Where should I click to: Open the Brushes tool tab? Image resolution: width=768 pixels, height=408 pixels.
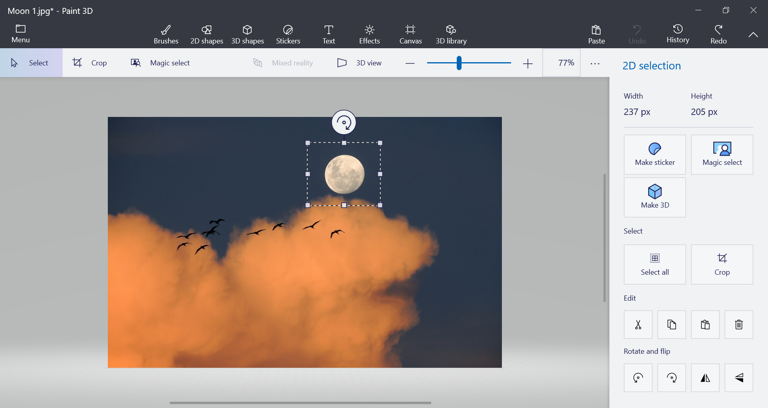pyautogui.click(x=166, y=34)
